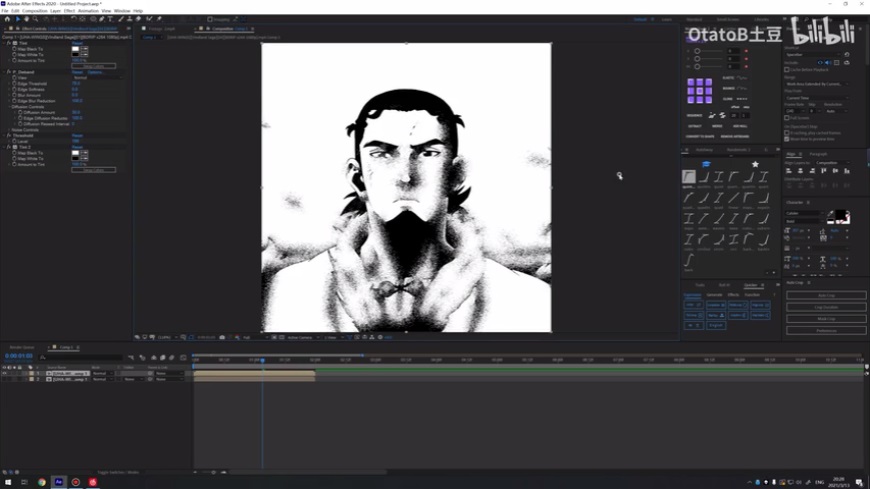This screenshot has width=870, height=489.
Task: Toggle fx switch for the Tint effect
Action: click(x=9, y=43)
